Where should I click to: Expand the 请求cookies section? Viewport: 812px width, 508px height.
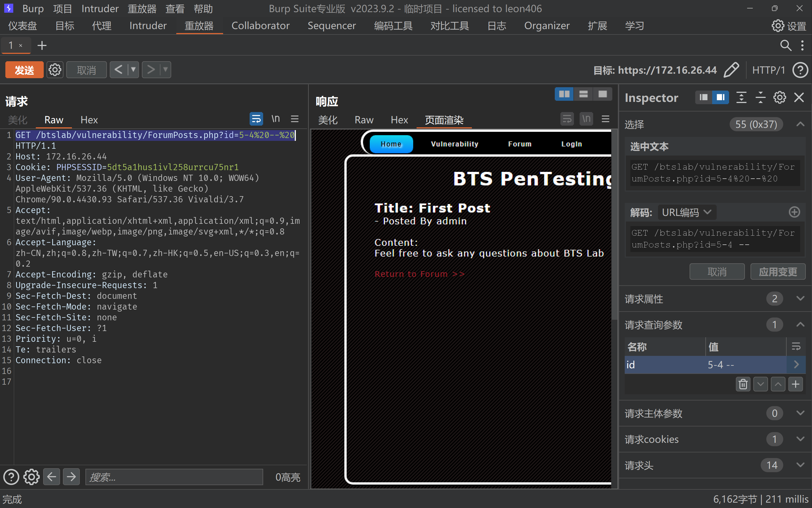pos(800,439)
